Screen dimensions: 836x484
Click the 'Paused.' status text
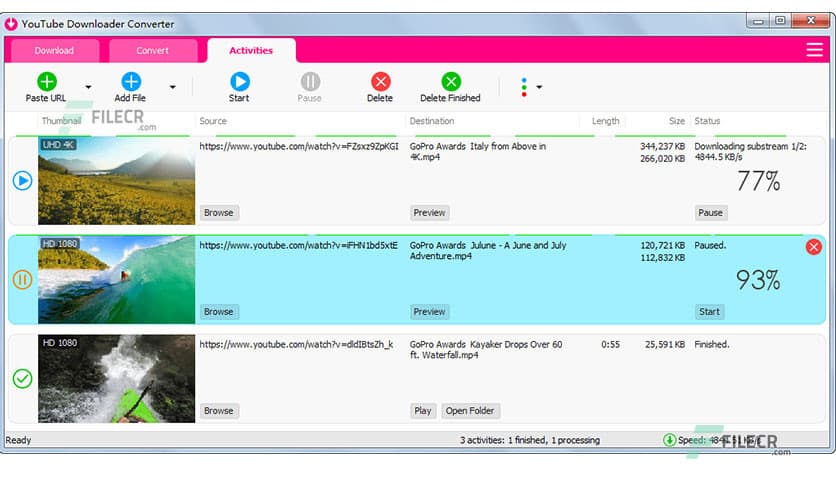710,245
